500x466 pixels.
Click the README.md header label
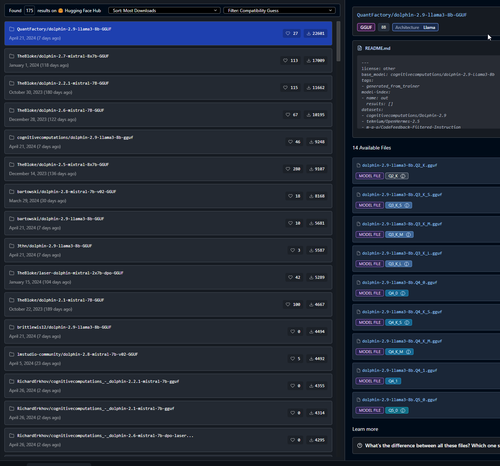pos(377,48)
